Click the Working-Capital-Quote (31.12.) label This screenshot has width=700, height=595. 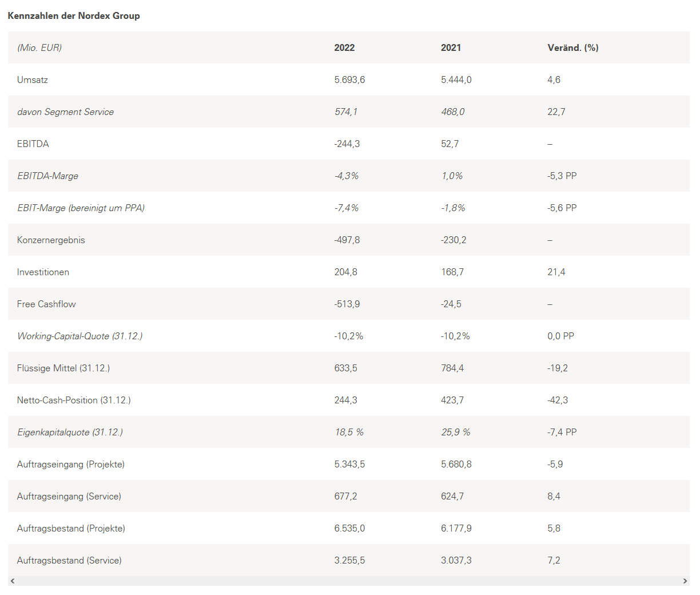pos(79,336)
